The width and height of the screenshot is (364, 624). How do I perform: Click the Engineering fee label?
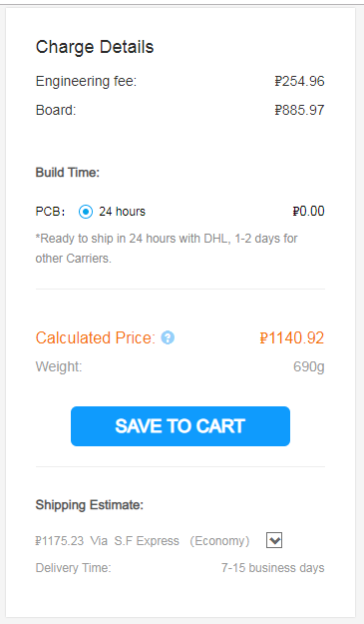tap(86, 82)
